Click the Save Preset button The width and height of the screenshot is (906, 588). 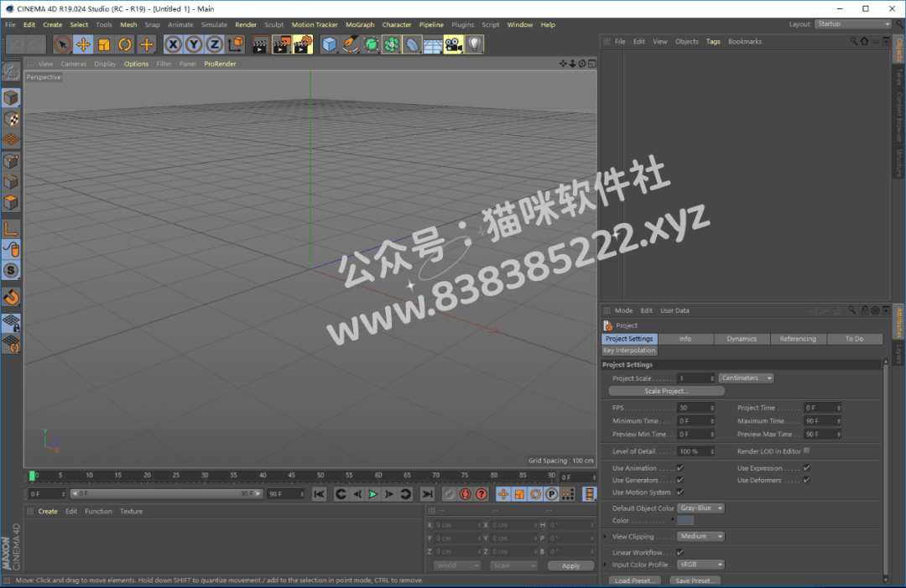tap(695, 580)
